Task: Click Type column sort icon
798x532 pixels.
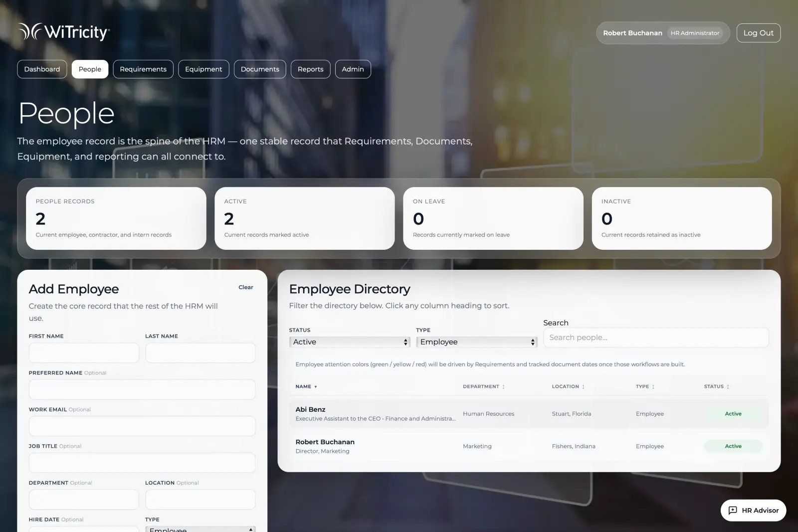Action: tap(653, 387)
